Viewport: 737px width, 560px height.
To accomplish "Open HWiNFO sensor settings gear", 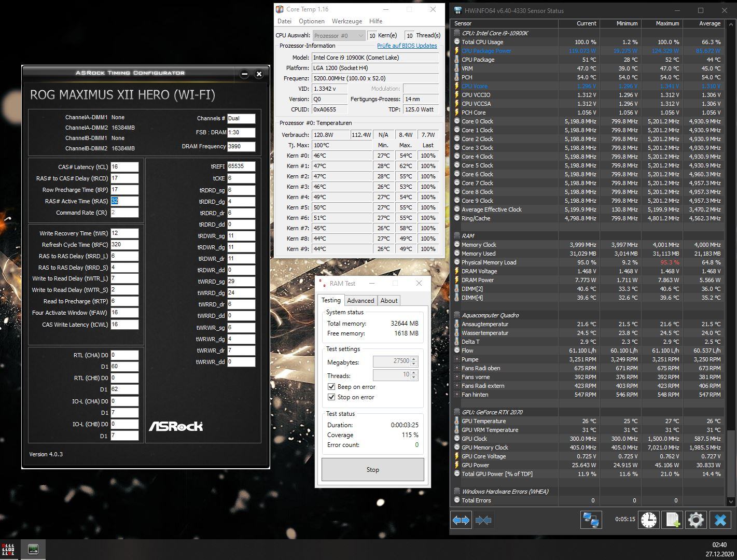I will click(x=696, y=520).
